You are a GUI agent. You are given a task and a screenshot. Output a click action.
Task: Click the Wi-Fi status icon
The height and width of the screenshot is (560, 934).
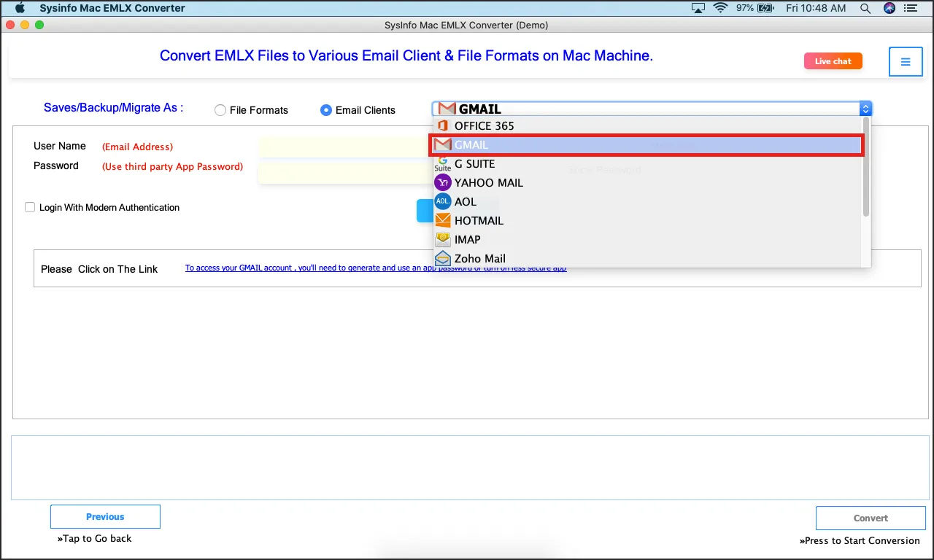(x=721, y=8)
